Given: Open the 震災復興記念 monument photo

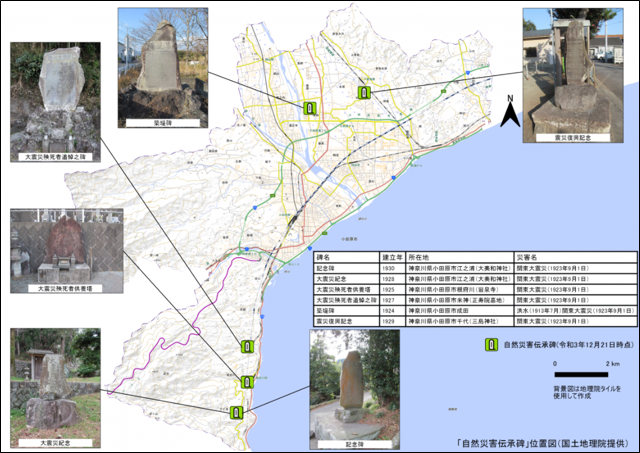Looking at the screenshot, I should pos(573,76).
